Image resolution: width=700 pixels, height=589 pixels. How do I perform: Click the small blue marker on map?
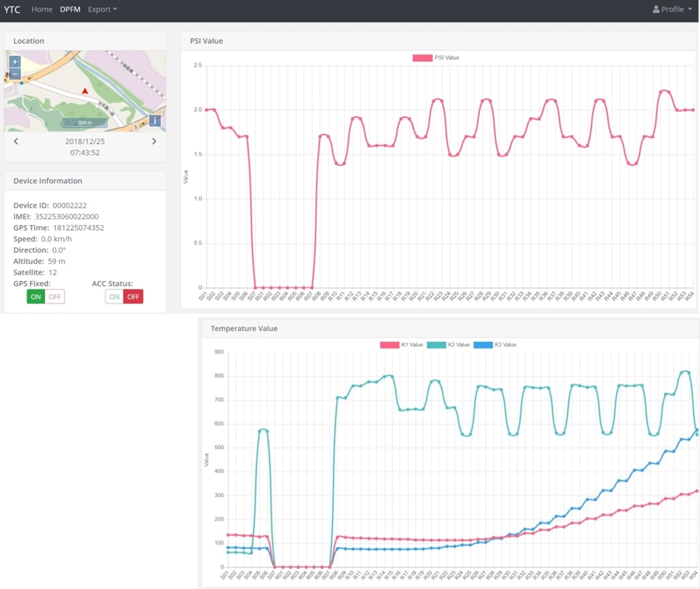22,84
